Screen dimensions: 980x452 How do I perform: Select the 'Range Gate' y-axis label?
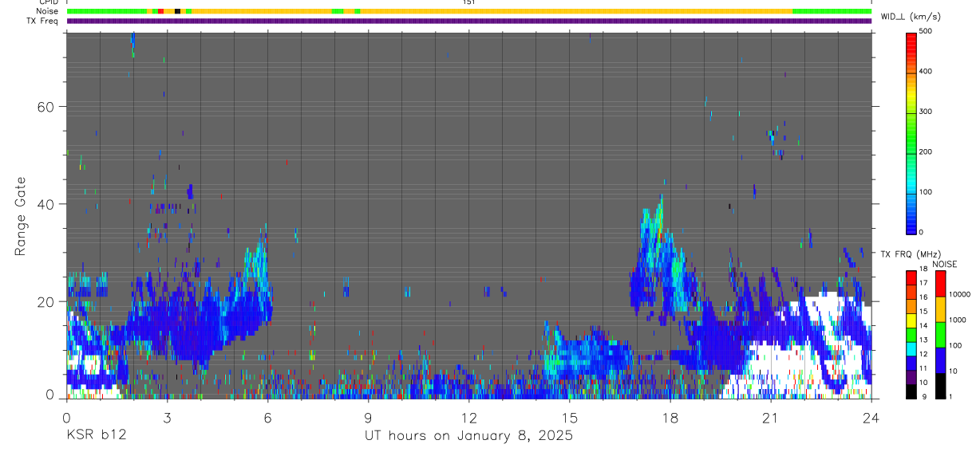point(21,216)
